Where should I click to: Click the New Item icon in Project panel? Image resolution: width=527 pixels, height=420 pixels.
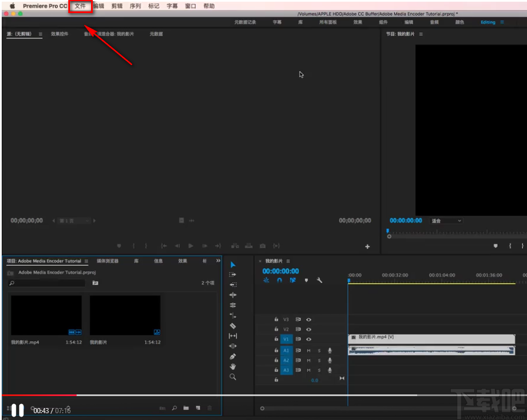[x=198, y=408]
